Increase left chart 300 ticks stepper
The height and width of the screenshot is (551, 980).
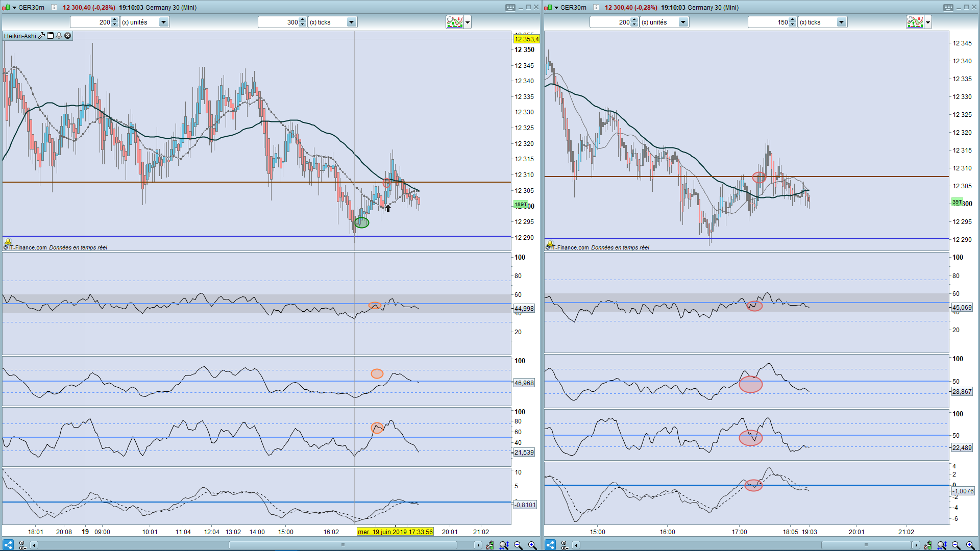point(303,19)
